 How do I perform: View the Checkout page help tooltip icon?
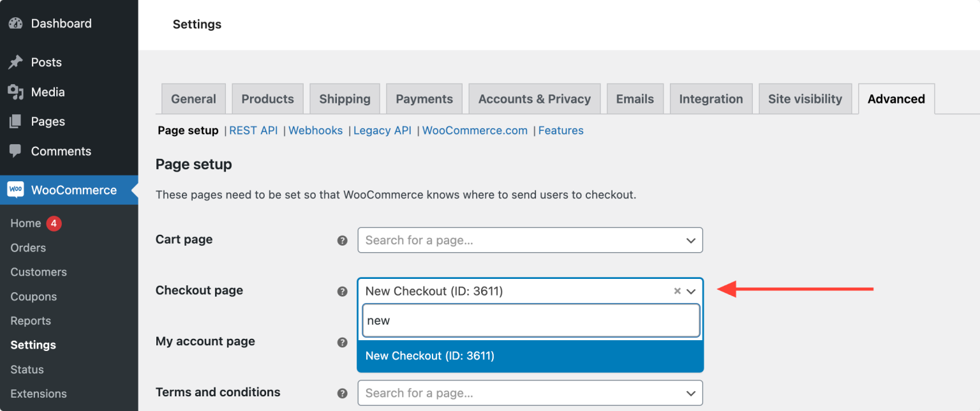point(343,291)
